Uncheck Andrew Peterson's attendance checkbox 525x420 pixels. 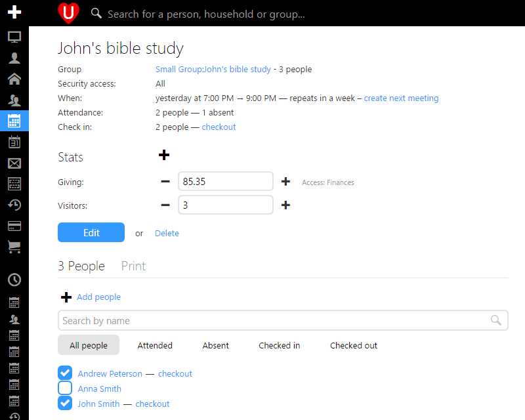coord(65,373)
